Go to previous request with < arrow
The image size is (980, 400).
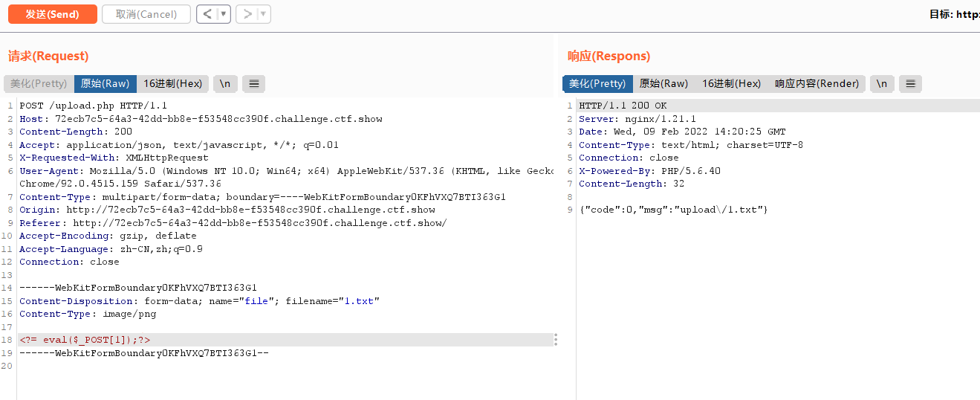coord(207,14)
